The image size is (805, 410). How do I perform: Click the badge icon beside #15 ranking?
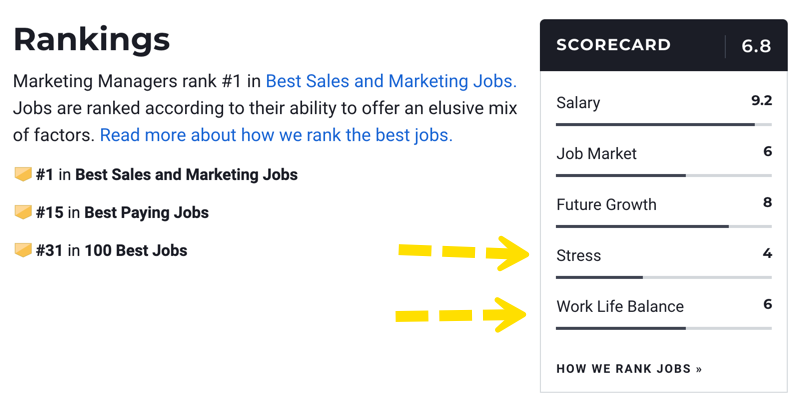[23, 212]
